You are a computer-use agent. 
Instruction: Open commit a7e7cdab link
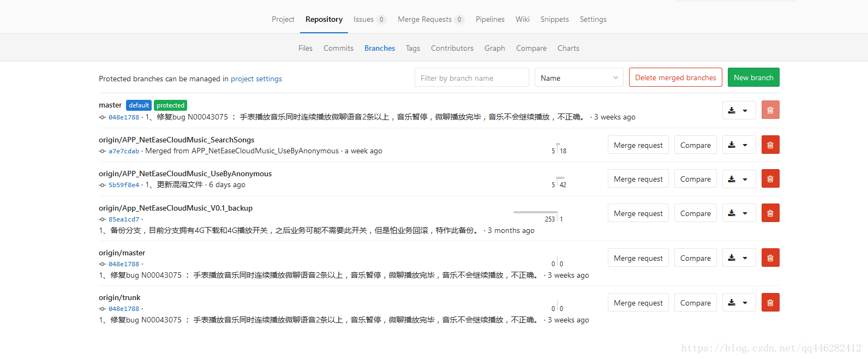tap(124, 151)
